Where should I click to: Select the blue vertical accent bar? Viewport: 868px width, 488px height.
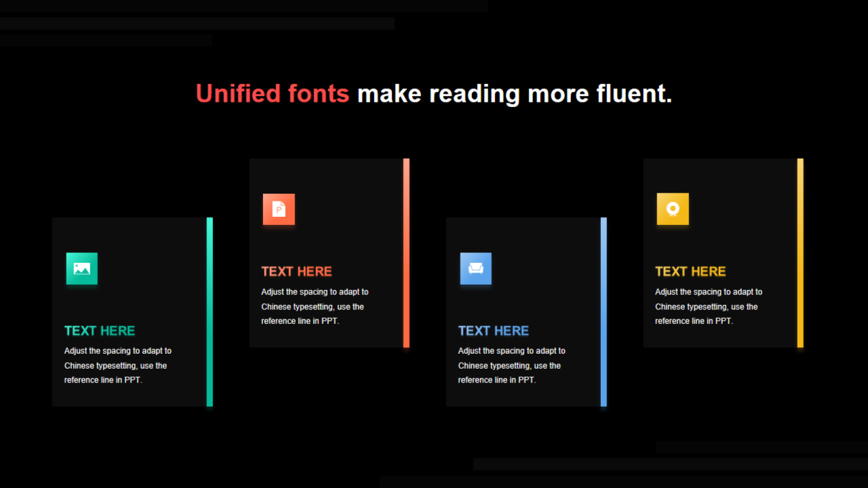coord(604,312)
